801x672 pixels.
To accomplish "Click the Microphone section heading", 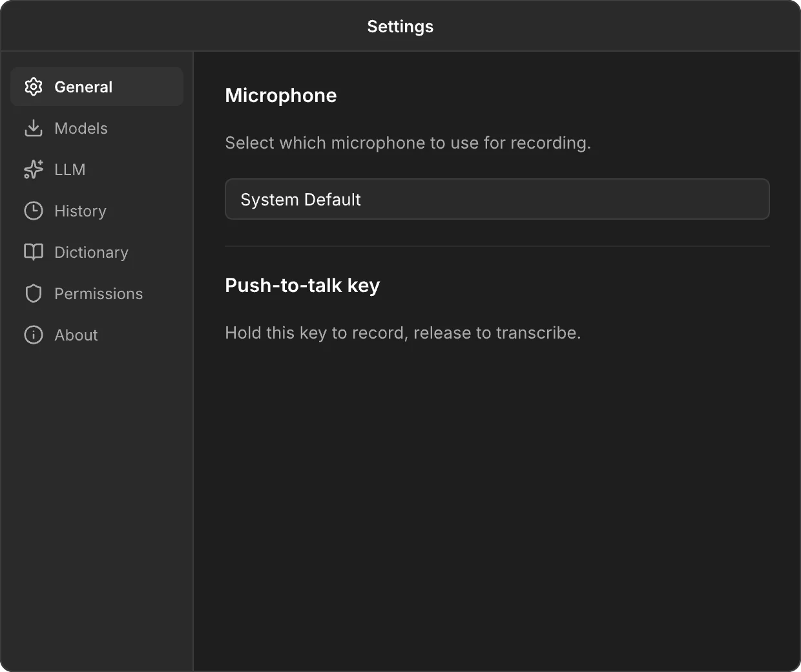I will [280, 95].
